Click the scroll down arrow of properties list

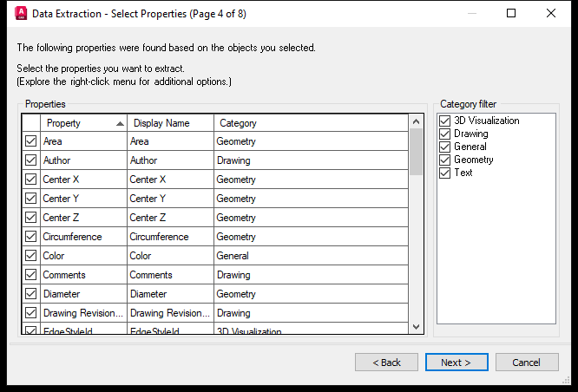(417, 327)
